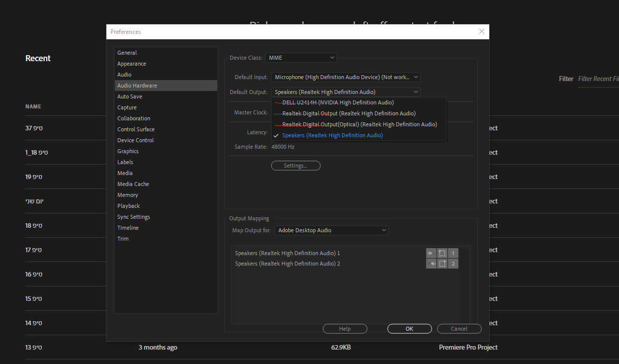
Task: Open Appearance preferences category
Action: (166, 64)
